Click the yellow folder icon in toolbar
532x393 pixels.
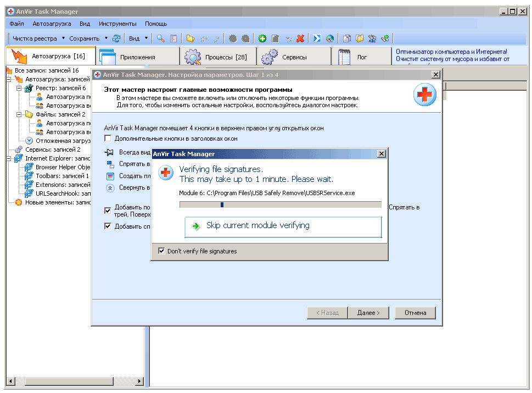(190, 38)
